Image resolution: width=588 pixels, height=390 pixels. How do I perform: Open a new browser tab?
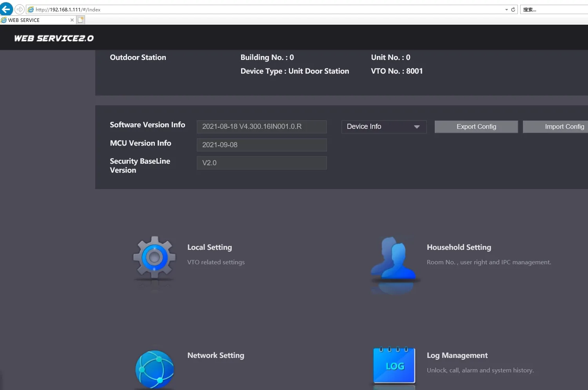[81, 20]
